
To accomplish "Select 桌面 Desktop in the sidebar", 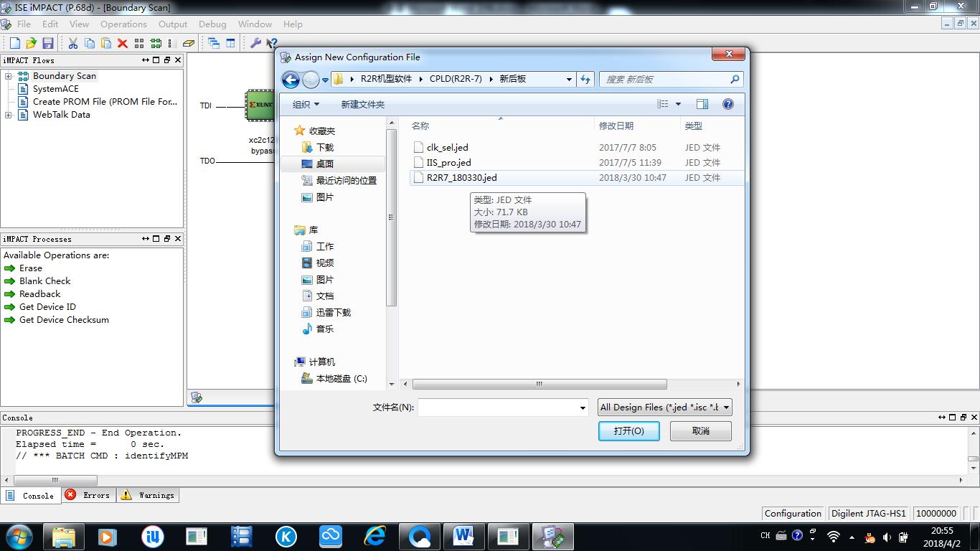I will coord(324,164).
